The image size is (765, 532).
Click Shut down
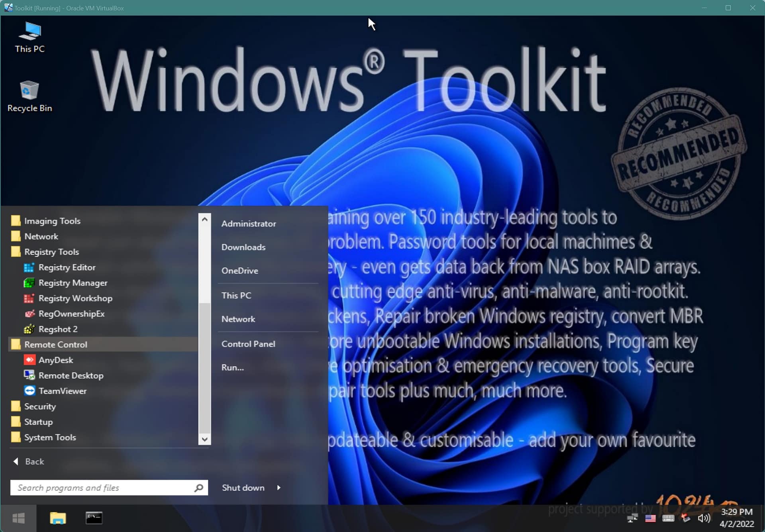[243, 487]
